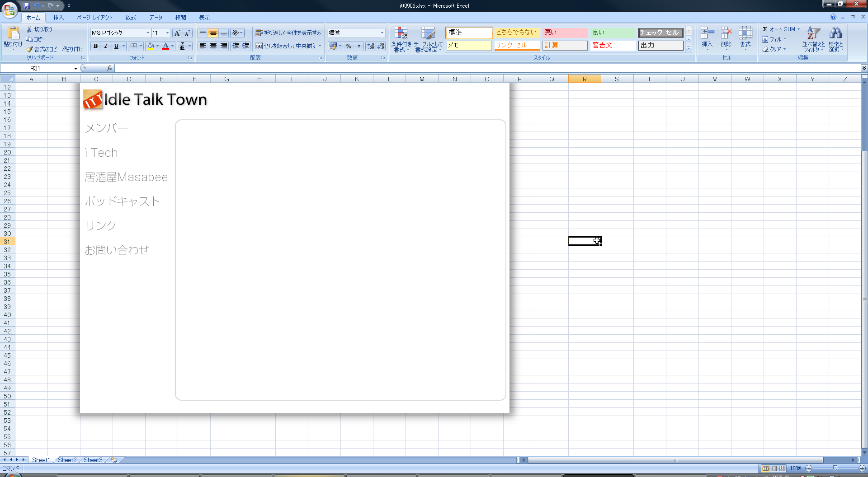Viewport: 868px width, 477px height.
Task: Click the Decrease Indent icon
Action: (x=236, y=46)
